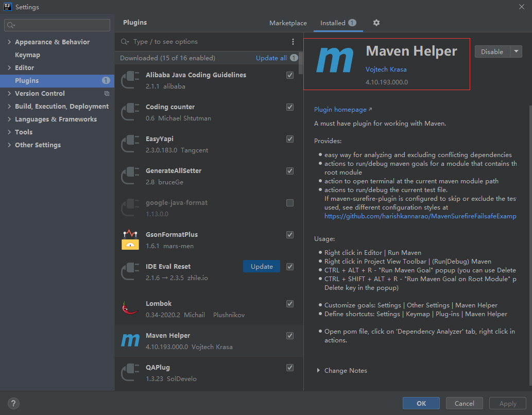Screen dimensions: 532x415
Task: Focus the settings search field
Action: click(x=57, y=25)
